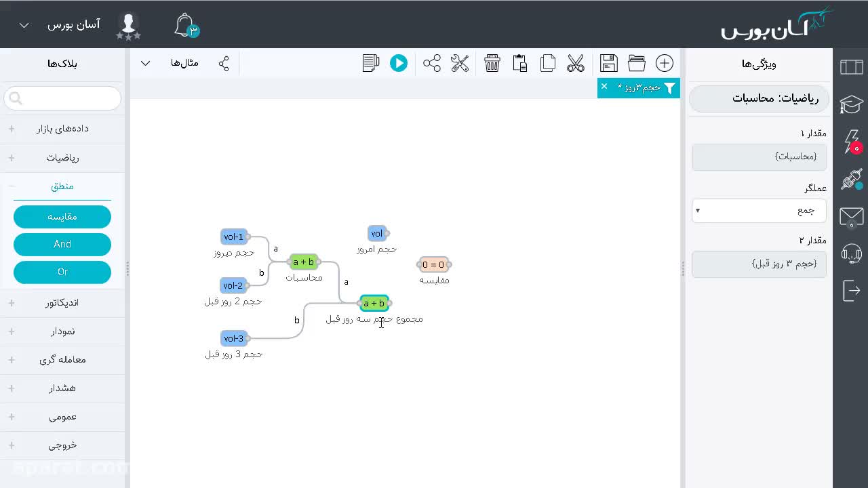Expand the ریاضیات category
868x488 pixels.
pyautogui.click(x=62, y=158)
